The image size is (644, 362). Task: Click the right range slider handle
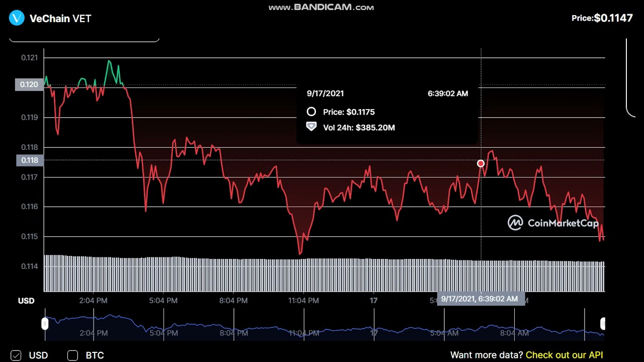coord(603,323)
